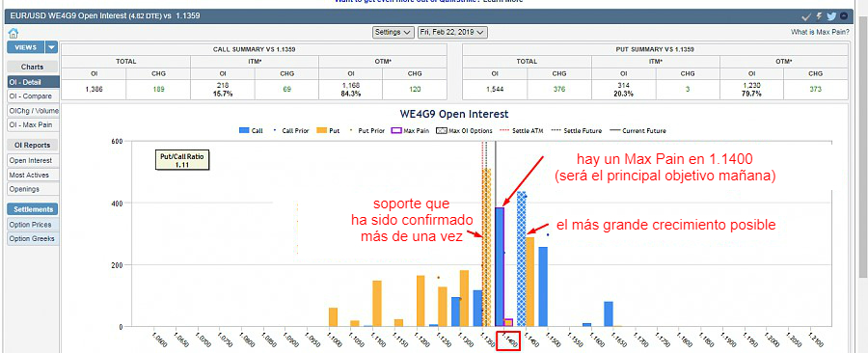Open Option Prices settlements
Viewport: 868px width, 353px height.
point(33,225)
